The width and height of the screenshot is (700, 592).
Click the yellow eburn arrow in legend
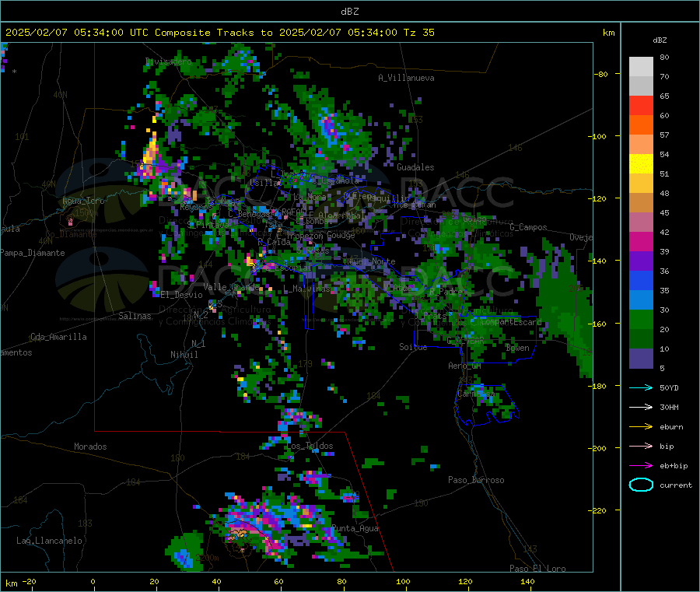click(x=641, y=427)
